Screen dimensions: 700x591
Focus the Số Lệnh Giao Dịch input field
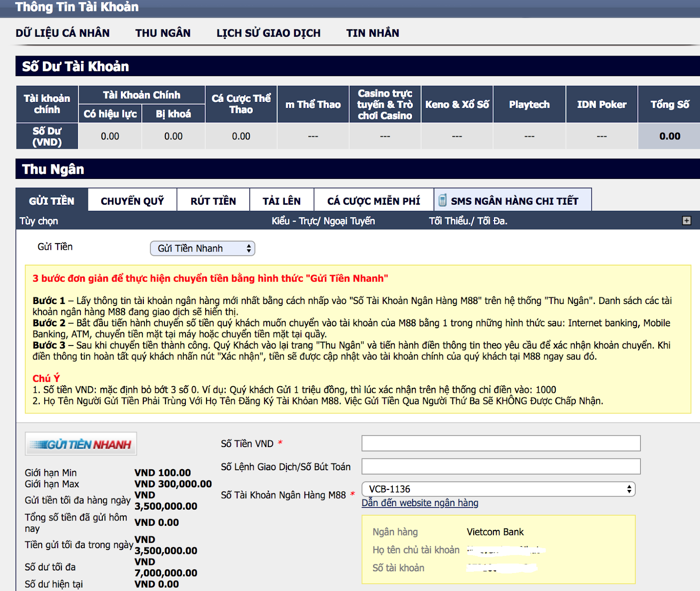point(501,466)
